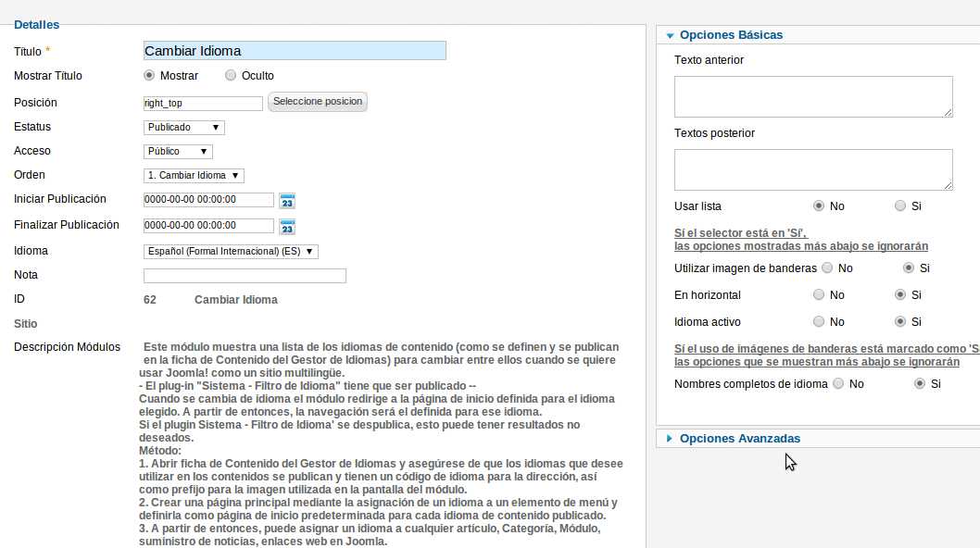Click the module ID value 62
Viewport: 980px width, 548px height.
[150, 300]
